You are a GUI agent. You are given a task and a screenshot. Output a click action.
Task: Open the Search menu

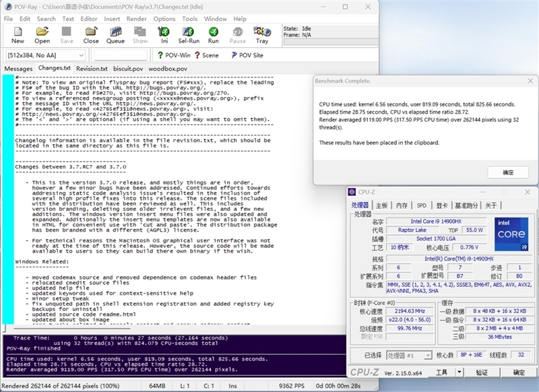point(46,19)
